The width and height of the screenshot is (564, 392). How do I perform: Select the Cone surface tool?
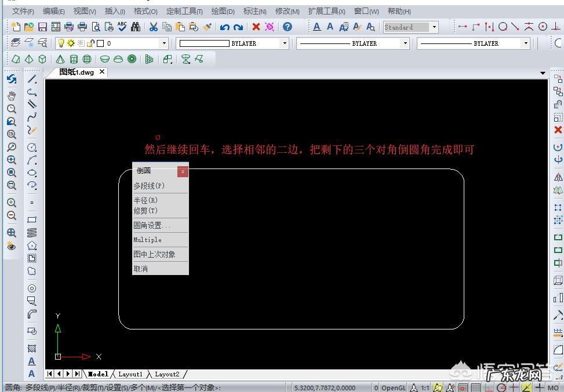[x=60, y=58]
